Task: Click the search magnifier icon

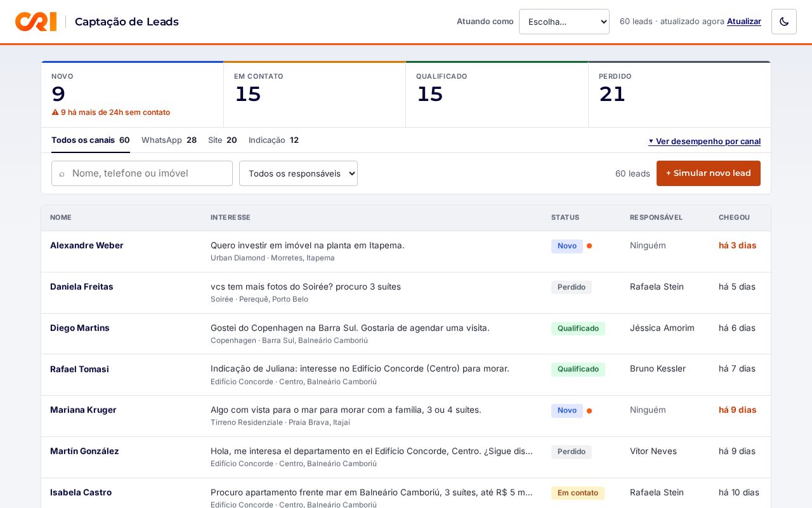Action: tap(62, 174)
